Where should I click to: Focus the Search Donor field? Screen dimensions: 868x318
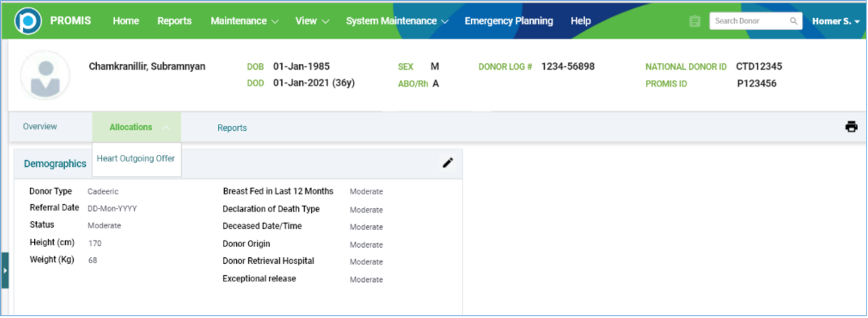click(x=749, y=21)
